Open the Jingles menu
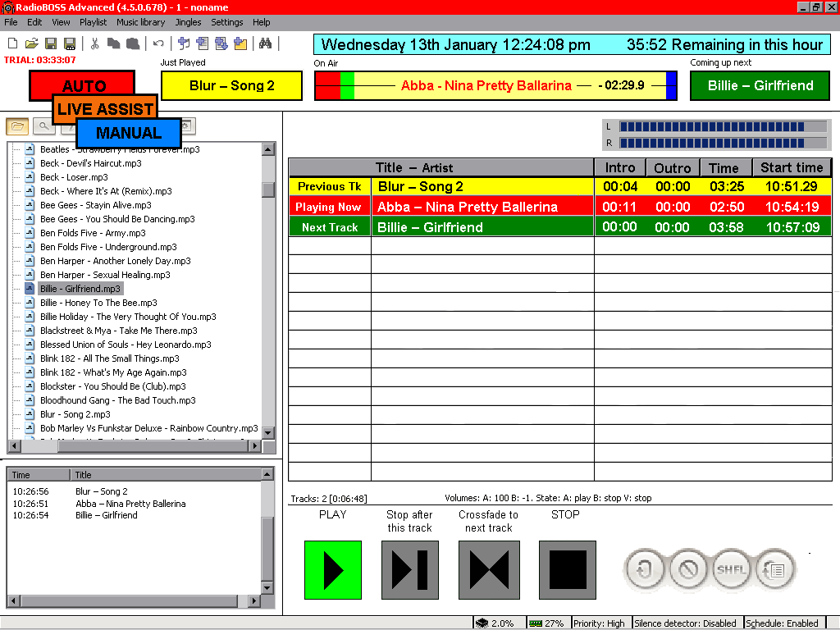 click(188, 22)
